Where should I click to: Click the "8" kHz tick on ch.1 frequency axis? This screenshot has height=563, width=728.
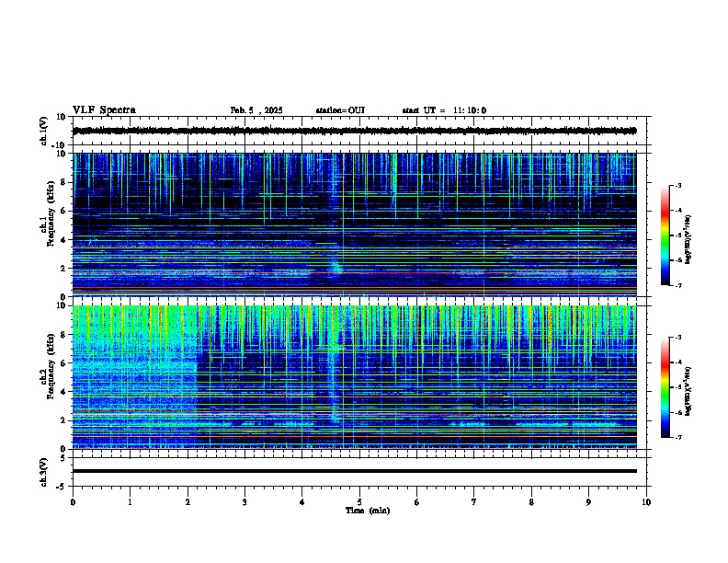click(63, 182)
